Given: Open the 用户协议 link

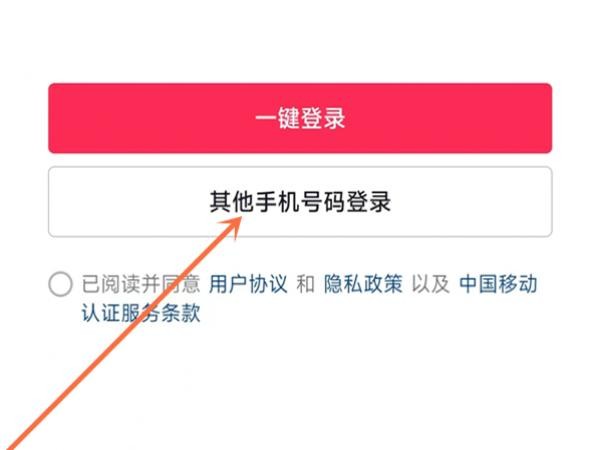Looking at the screenshot, I should pos(248,284).
